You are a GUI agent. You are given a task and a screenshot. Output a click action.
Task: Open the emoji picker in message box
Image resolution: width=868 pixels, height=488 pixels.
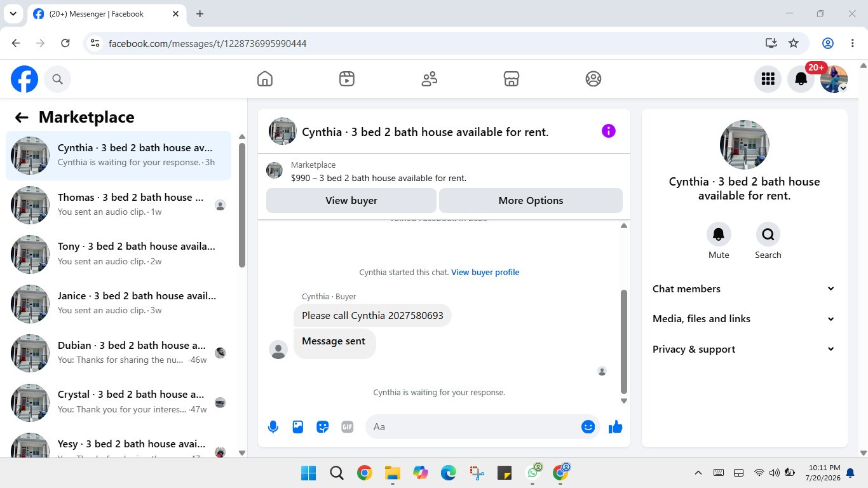tap(588, 427)
